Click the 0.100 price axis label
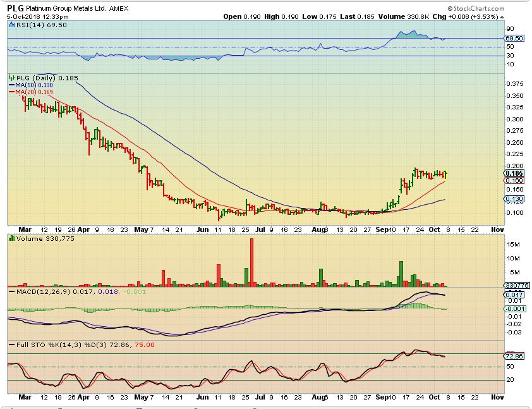 tap(515, 213)
